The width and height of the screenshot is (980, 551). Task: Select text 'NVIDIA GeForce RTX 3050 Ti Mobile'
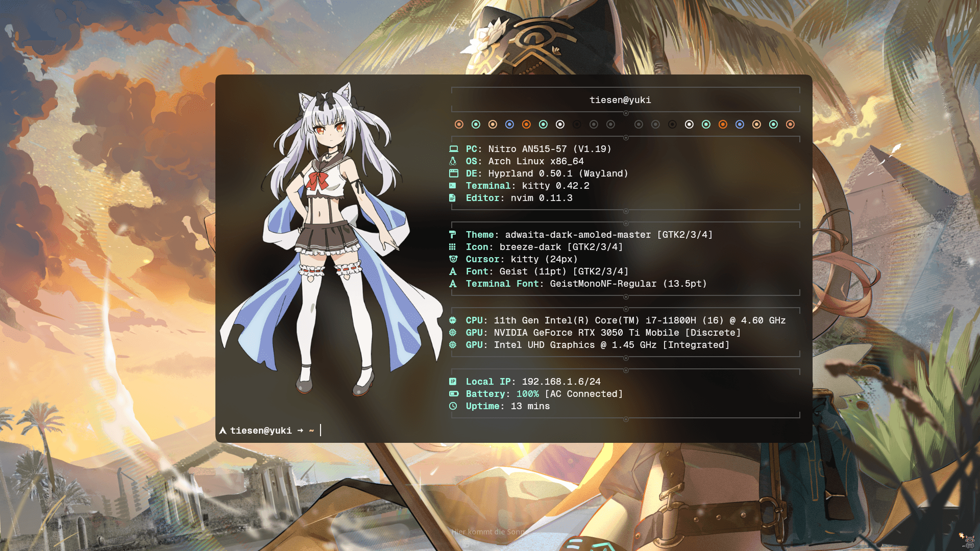click(x=586, y=333)
